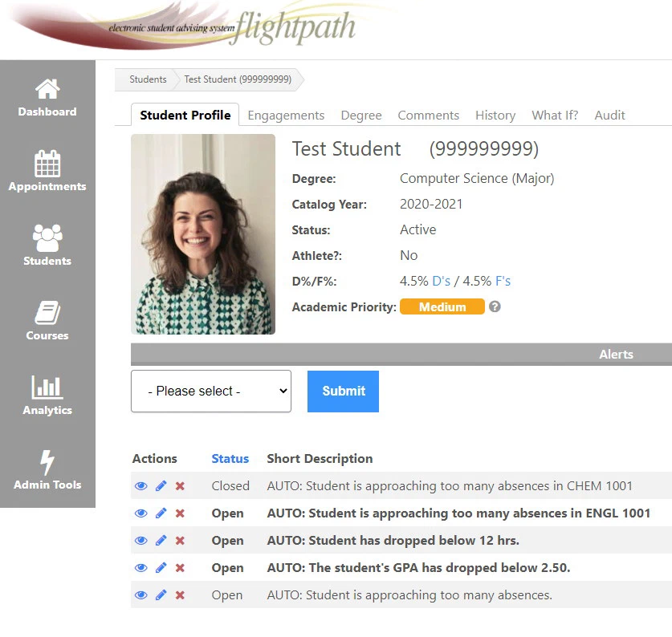The image size is (672, 637).
Task: Delete the ENGL 1001 absences alert
Action: pyautogui.click(x=180, y=513)
